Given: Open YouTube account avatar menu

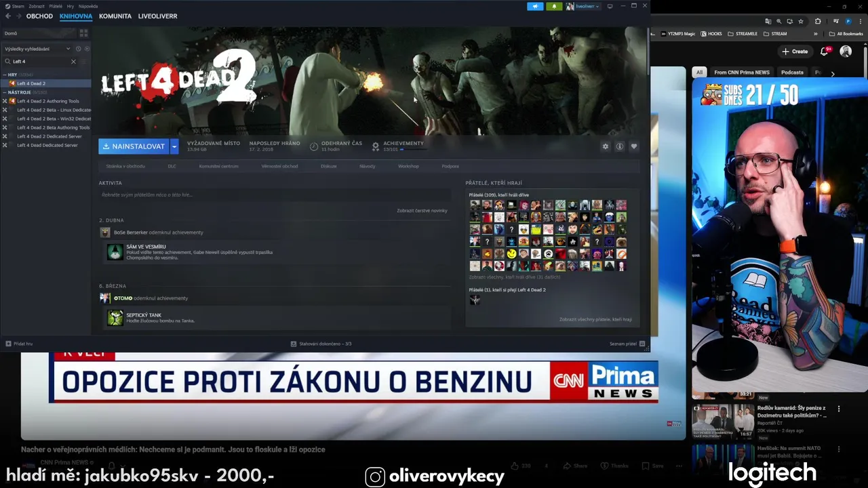Looking at the screenshot, I should [x=846, y=52].
